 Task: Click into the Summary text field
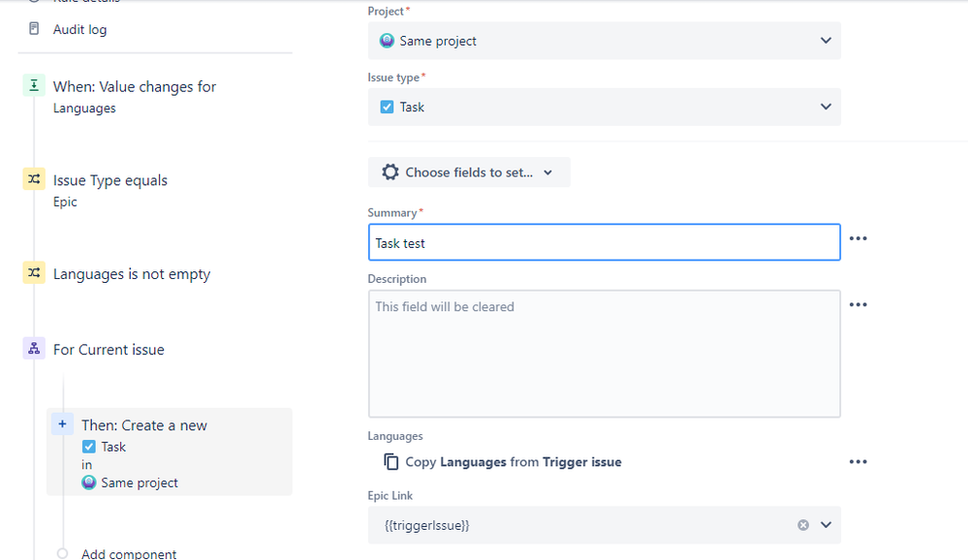tap(604, 243)
